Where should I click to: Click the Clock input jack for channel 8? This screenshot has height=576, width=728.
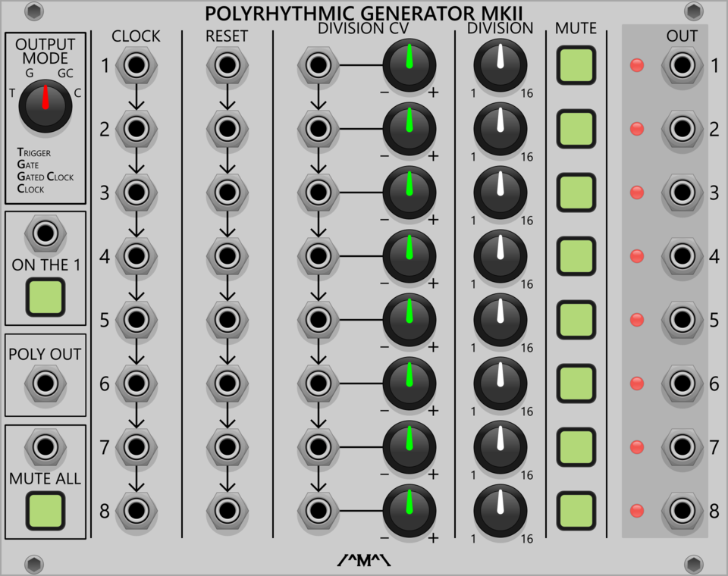(136, 511)
